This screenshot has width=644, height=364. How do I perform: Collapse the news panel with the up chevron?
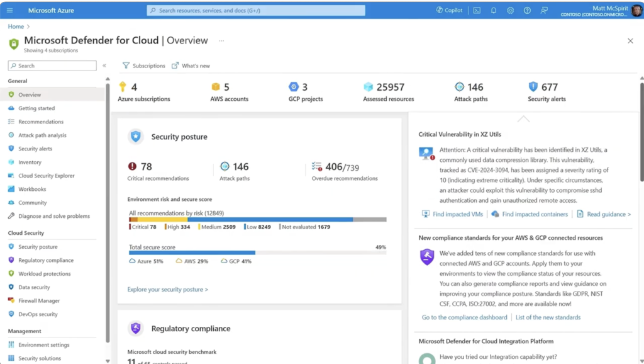click(523, 119)
